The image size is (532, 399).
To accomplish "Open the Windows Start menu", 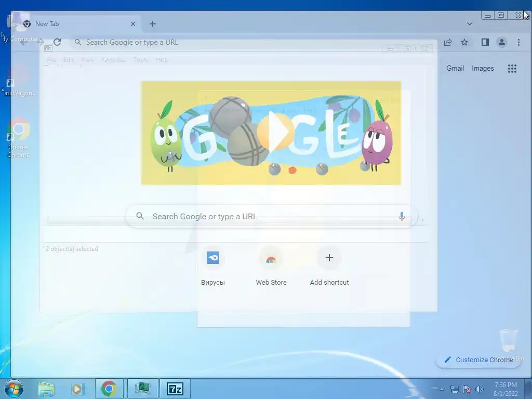I will (x=14, y=389).
